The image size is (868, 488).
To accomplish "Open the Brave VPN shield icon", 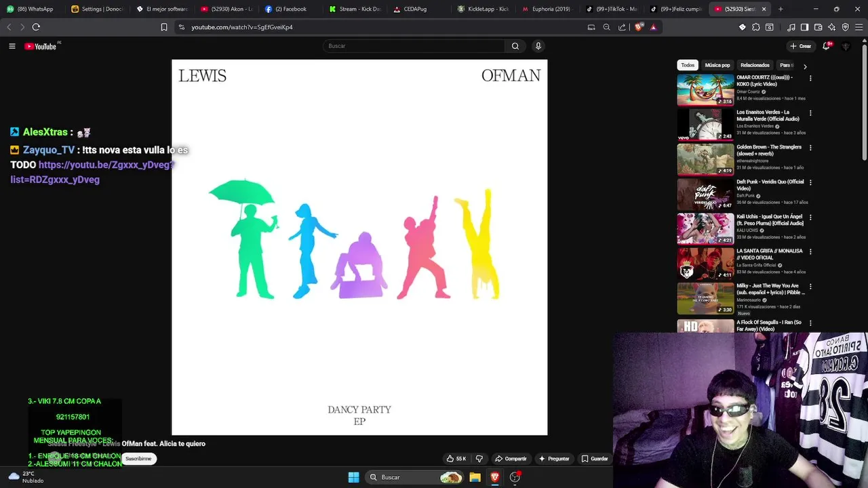I will click(x=846, y=27).
